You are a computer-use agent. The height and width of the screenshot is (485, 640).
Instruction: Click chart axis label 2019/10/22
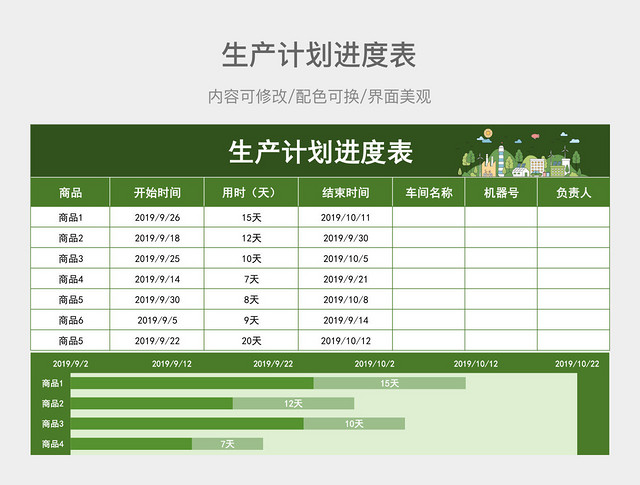pos(577,363)
